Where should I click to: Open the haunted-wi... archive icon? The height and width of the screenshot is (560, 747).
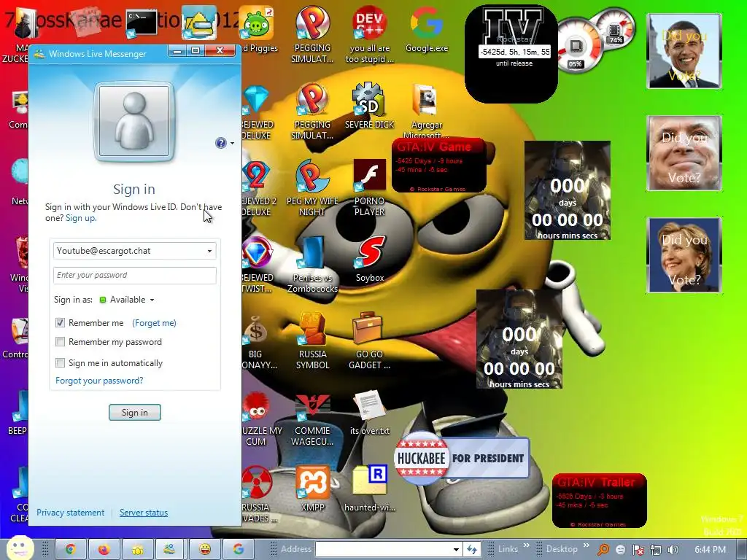click(x=370, y=489)
